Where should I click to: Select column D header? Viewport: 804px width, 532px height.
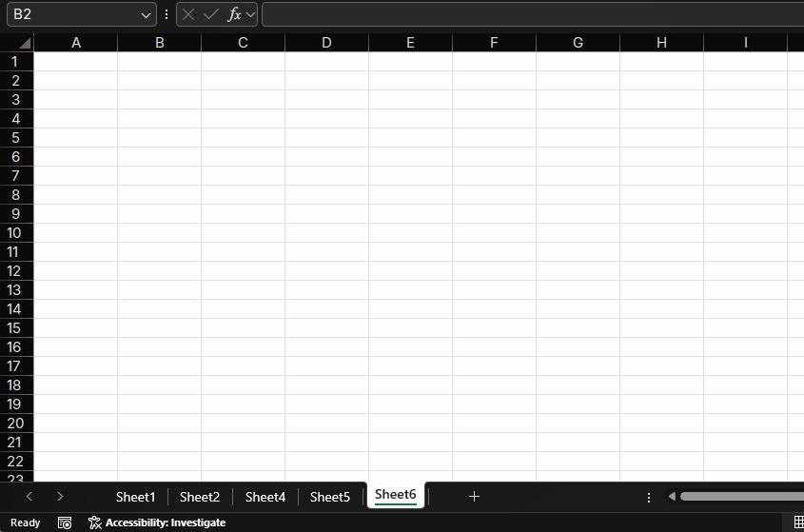[x=326, y=43]
